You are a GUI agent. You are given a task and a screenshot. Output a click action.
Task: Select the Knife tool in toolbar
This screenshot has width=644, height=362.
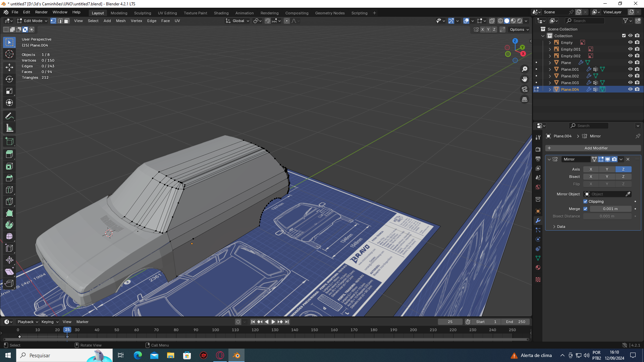[x=9, y=201]
